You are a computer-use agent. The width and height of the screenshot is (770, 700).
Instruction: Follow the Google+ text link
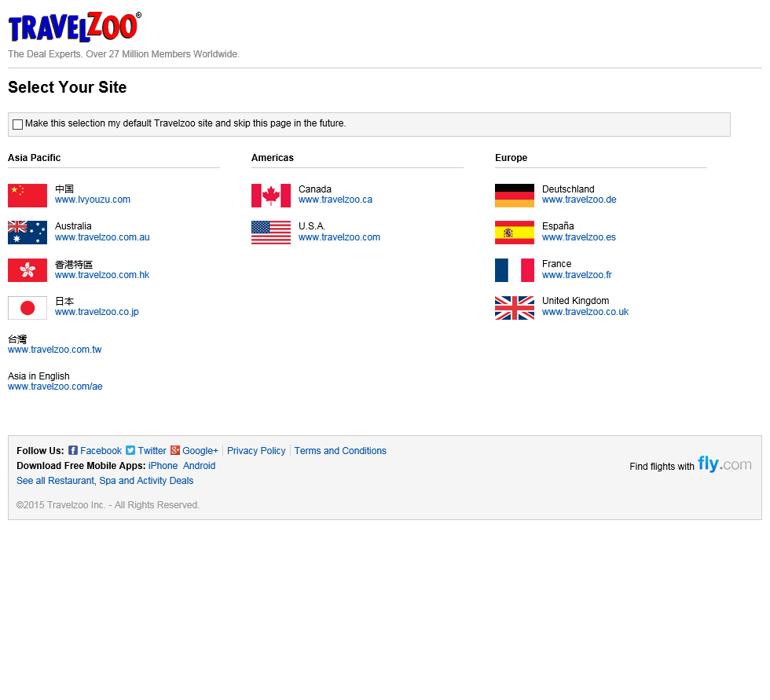point(200,451)
